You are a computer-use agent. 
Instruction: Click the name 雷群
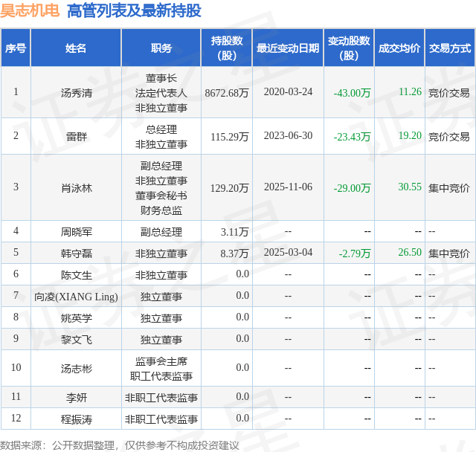(76, 137)
